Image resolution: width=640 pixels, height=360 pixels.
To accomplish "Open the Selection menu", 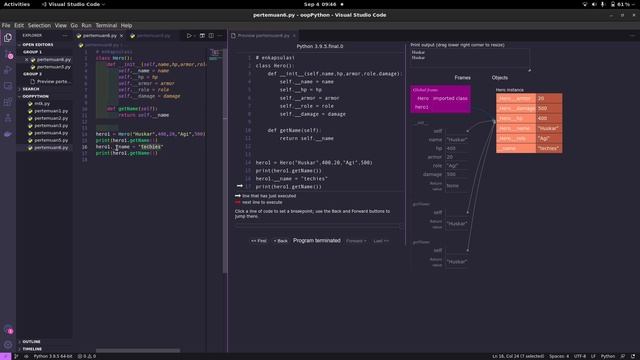I will pyautogui.click(x=39, y=25).
